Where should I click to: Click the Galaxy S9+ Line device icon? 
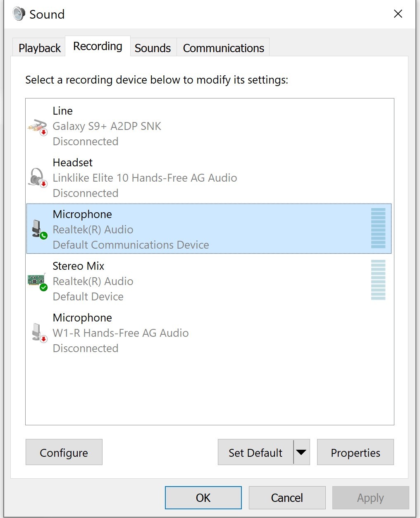click(38, 126)
